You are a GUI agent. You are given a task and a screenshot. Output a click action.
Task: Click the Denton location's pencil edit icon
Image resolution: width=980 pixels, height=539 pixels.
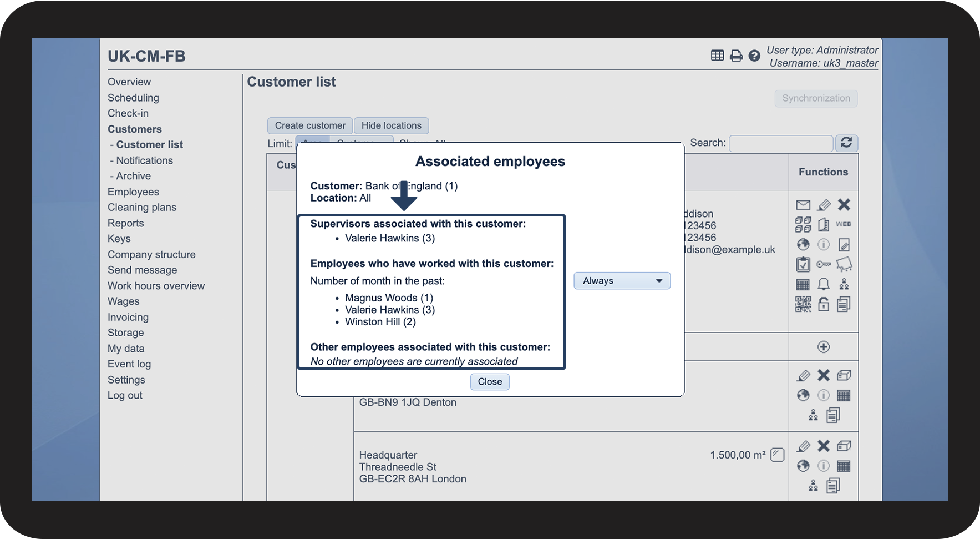tap(804, 376)
